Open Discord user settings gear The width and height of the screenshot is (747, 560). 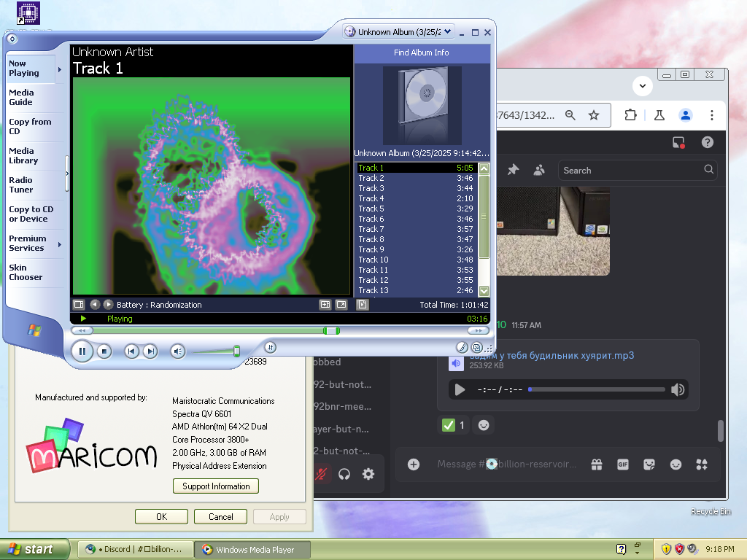tap(368, 474)
